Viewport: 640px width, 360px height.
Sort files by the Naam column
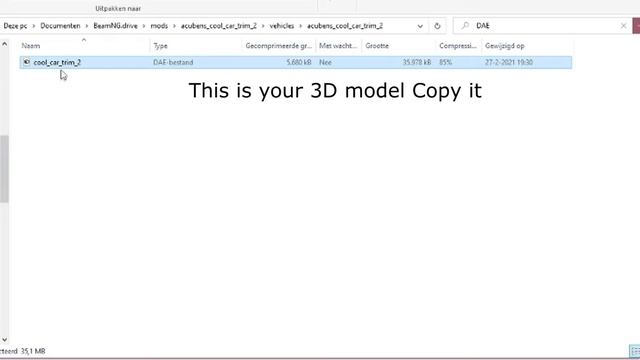tap(31, 46)
